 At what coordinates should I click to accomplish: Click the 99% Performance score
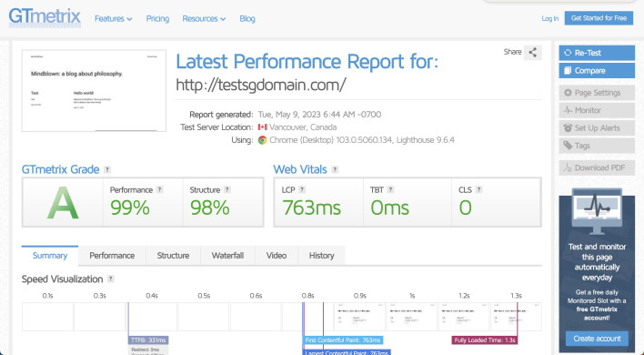click(x=130, y=208)
